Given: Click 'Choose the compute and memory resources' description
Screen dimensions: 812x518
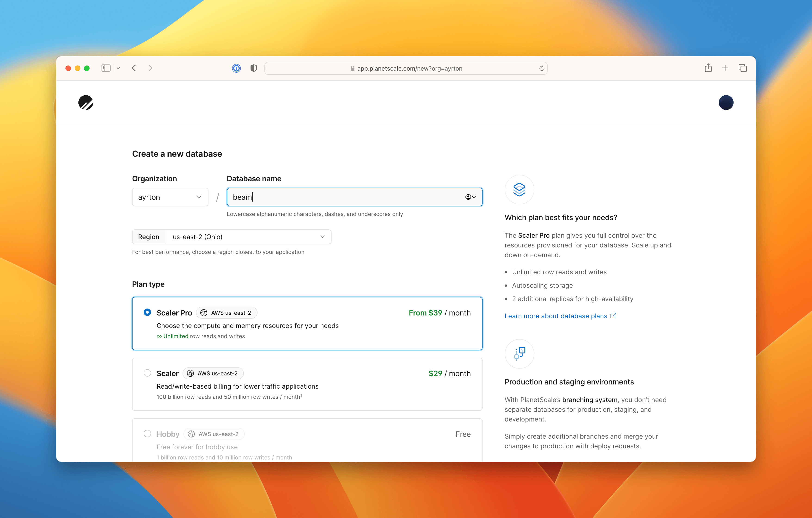Looking at the screenshot, I should [248, 326].
